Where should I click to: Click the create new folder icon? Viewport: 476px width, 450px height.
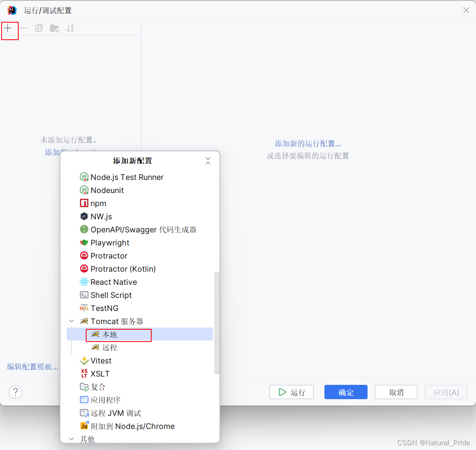click(x=54, y=28)
